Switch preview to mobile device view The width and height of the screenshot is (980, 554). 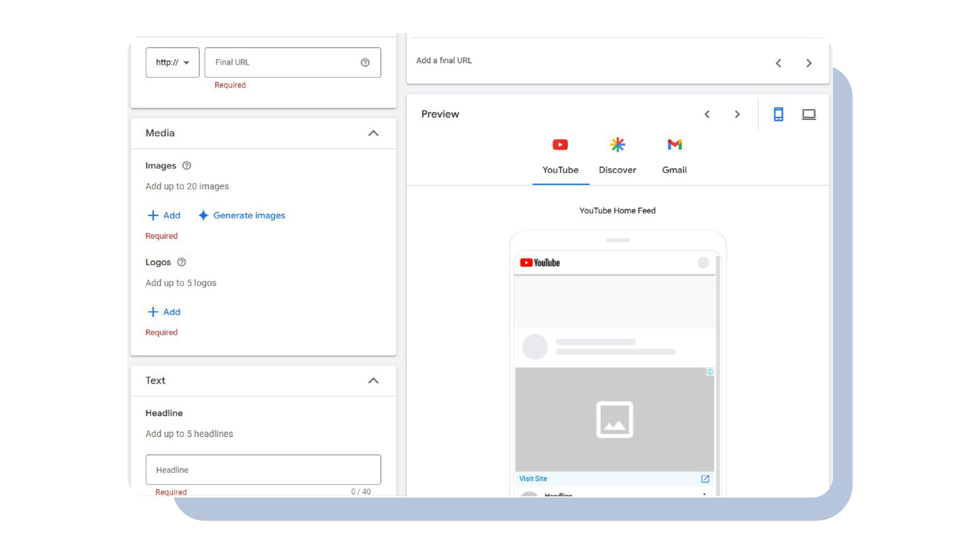point(778,114)
